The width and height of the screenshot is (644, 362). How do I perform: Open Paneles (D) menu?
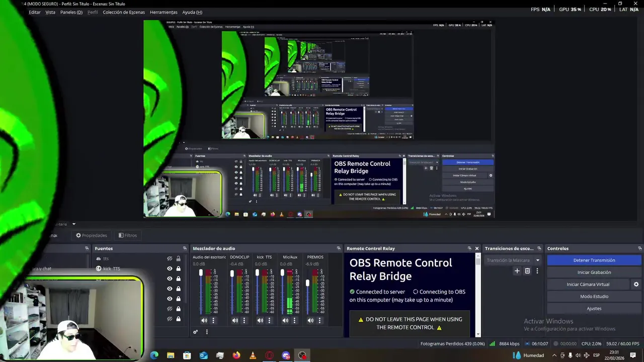pyautogui.click(x=71, y=12)
